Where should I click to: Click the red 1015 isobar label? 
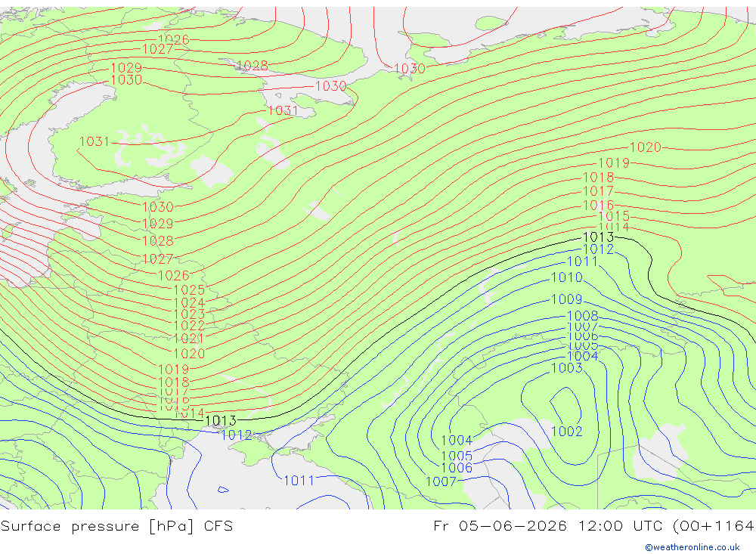[614, 215]
